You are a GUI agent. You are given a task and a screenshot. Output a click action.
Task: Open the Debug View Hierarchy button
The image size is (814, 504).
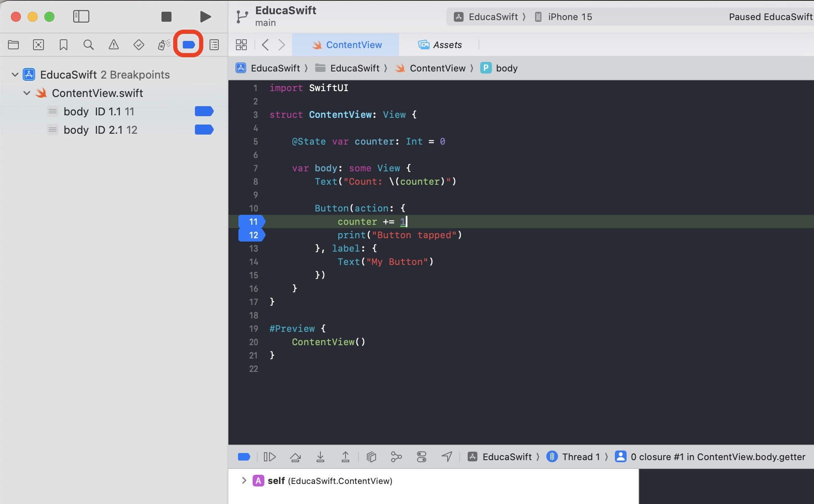pos(371,457)
